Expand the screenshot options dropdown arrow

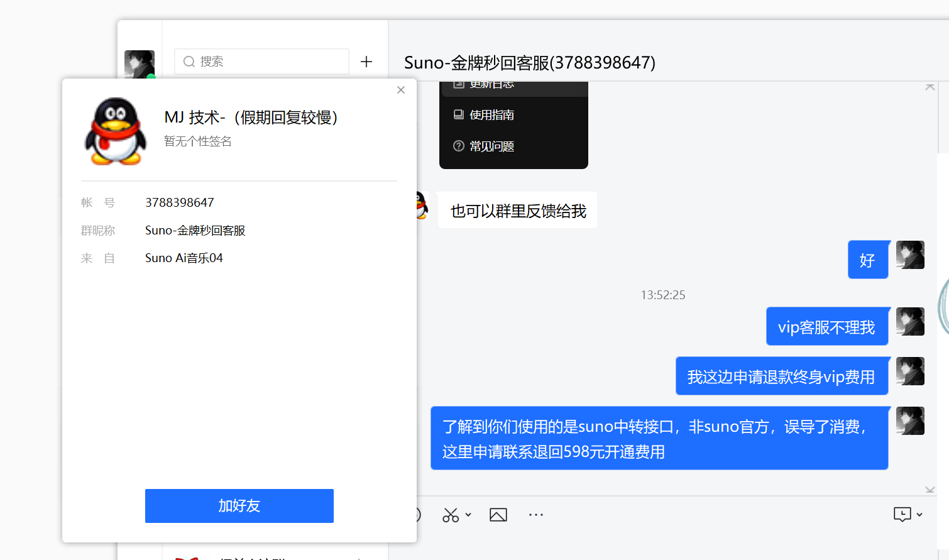(468, 515)
